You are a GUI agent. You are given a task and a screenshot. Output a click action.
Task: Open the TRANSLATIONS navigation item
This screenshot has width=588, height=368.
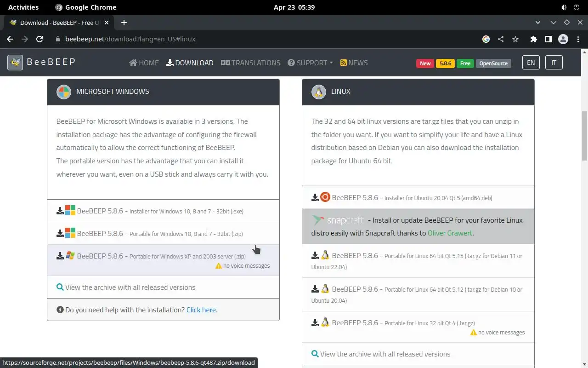pyautogui.click(x=250, y=63)
